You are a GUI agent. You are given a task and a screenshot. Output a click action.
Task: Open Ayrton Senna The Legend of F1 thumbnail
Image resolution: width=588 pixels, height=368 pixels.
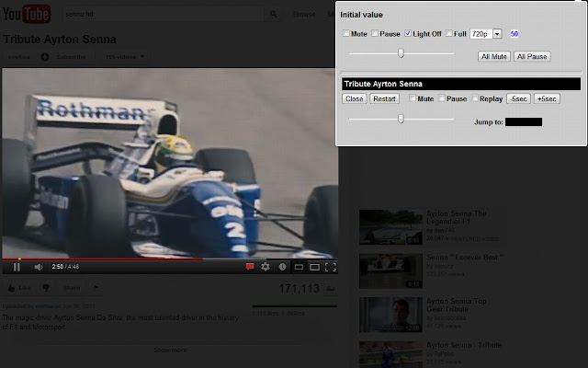pos(390,227)
